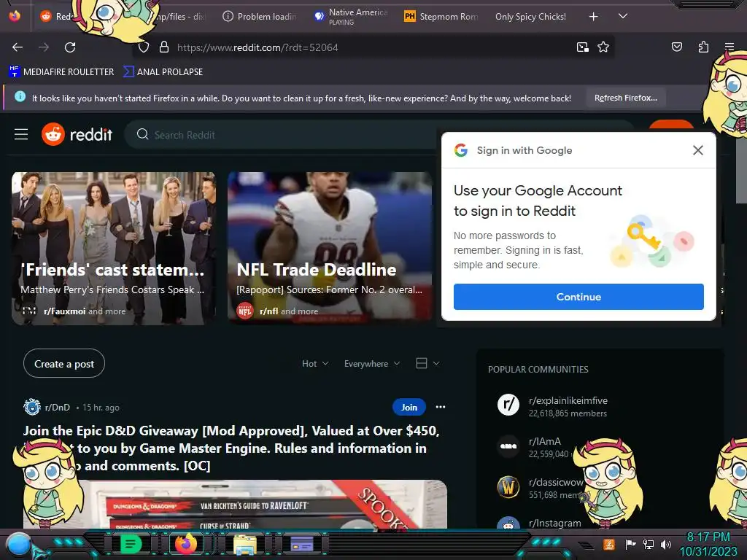Open the 'Friends' cast statement card
Screen dimensions: 747x560
113,249
